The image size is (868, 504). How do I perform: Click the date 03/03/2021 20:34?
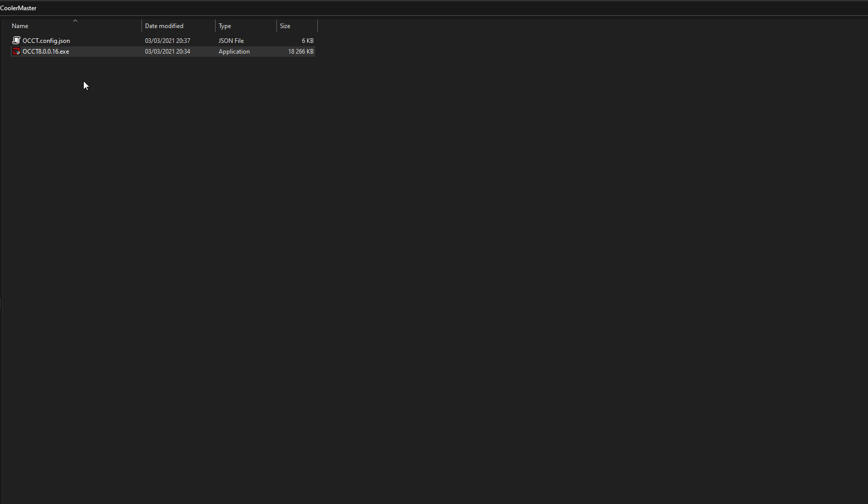168,52
